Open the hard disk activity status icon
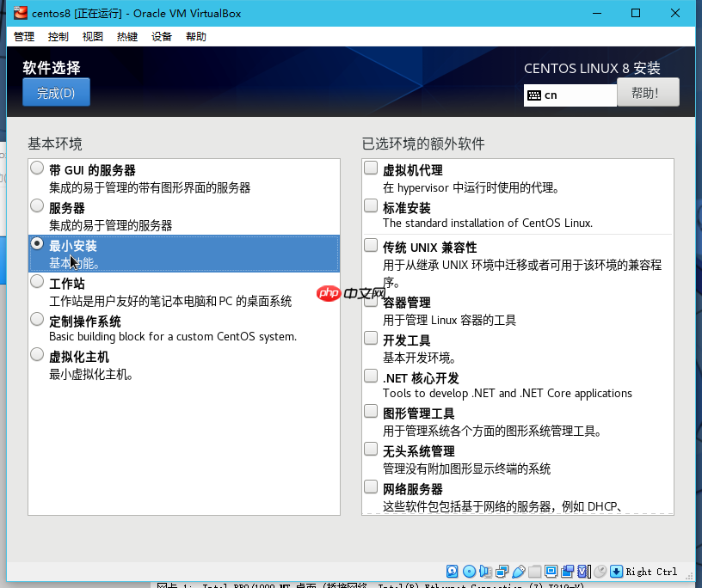Screen dimensions: 702x588 (452, 570)
